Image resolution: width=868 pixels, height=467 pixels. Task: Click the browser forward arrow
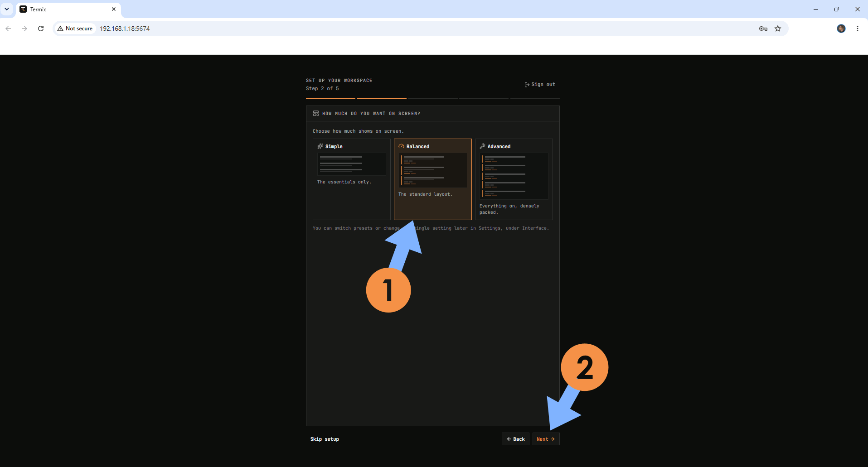pos(24,29)
